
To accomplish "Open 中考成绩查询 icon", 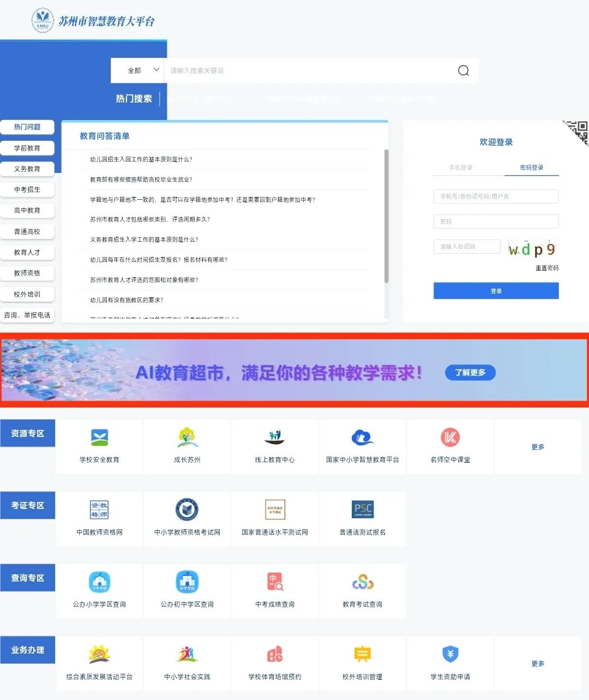I will [275, 582].
